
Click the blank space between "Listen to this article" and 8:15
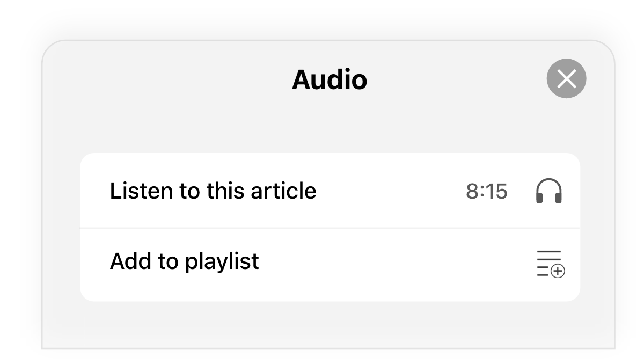coord(391,191)
